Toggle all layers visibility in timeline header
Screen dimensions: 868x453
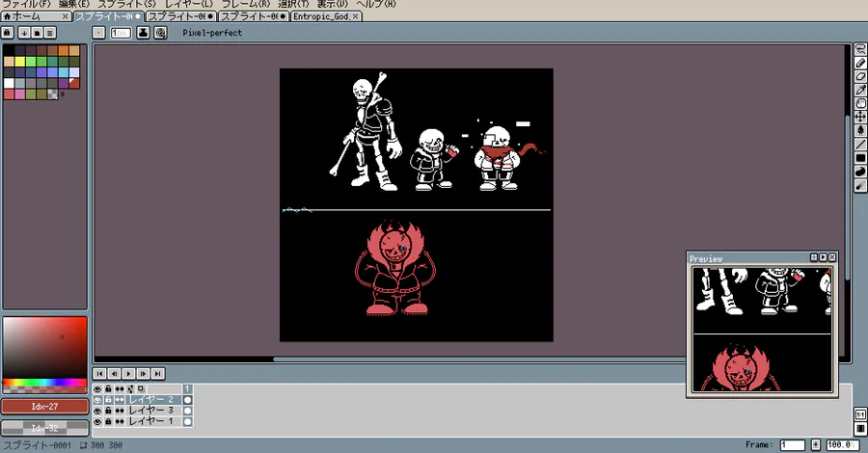click(97, 388)
